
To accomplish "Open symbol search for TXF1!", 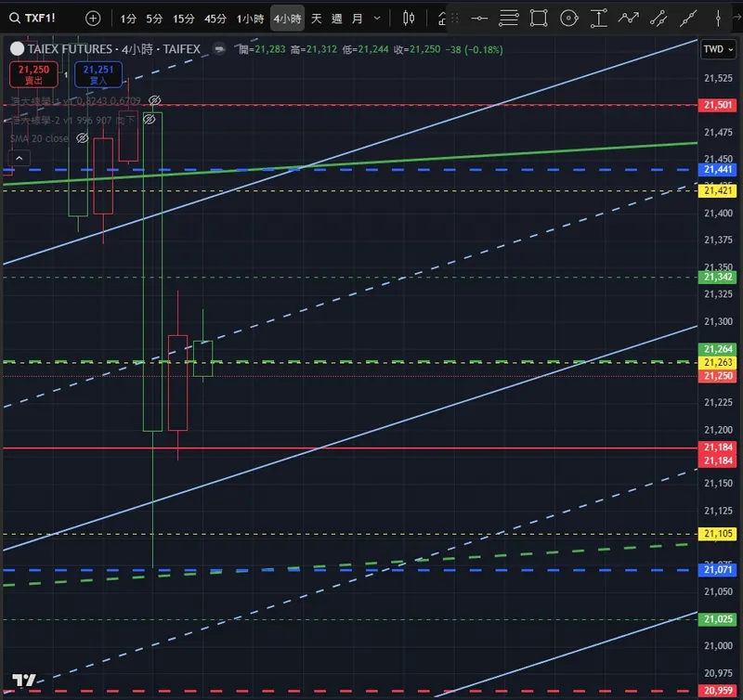I will 33,19.
